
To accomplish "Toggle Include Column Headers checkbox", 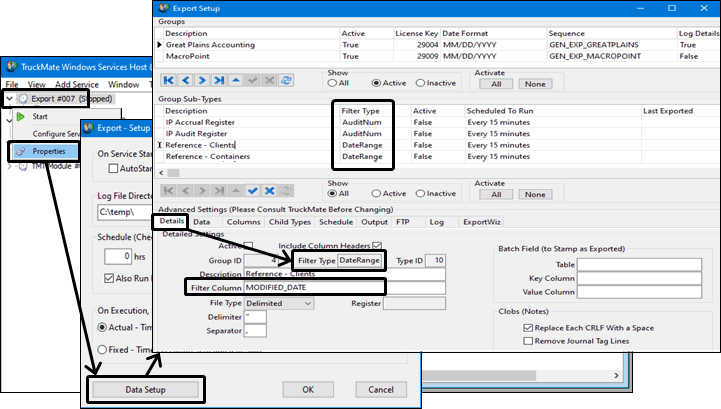I will (377, 246).
